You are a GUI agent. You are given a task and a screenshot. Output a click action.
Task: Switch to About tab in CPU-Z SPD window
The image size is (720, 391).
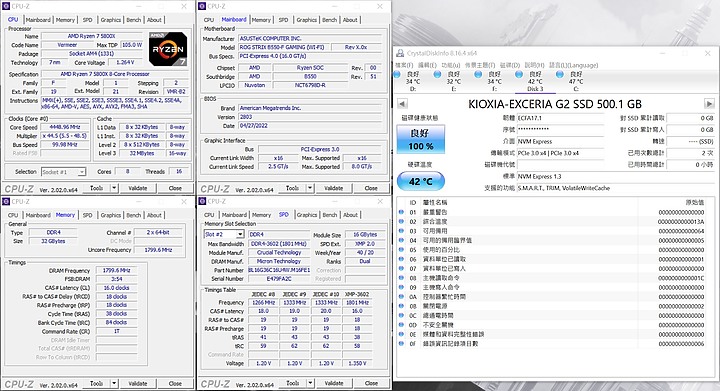(350, 215)
